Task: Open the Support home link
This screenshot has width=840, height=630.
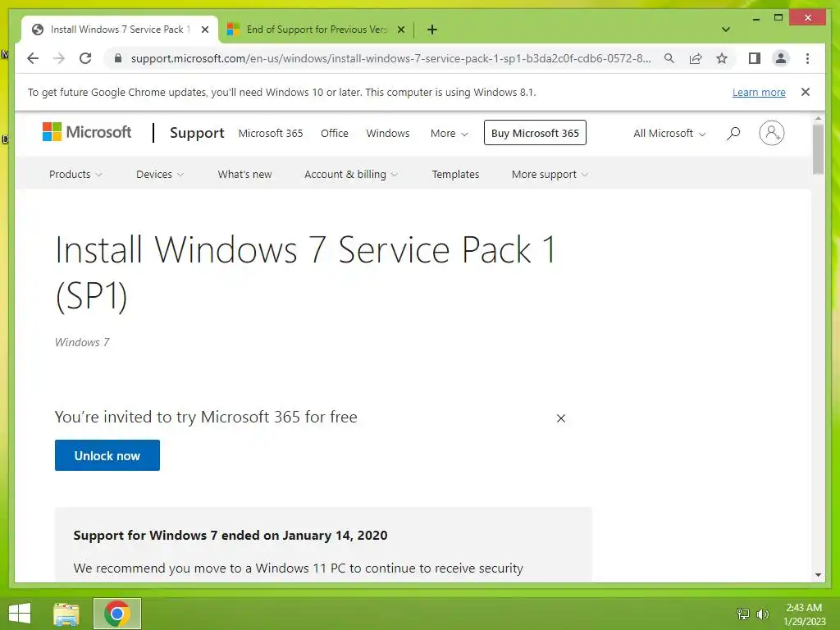Action: [x=197, y=133]
